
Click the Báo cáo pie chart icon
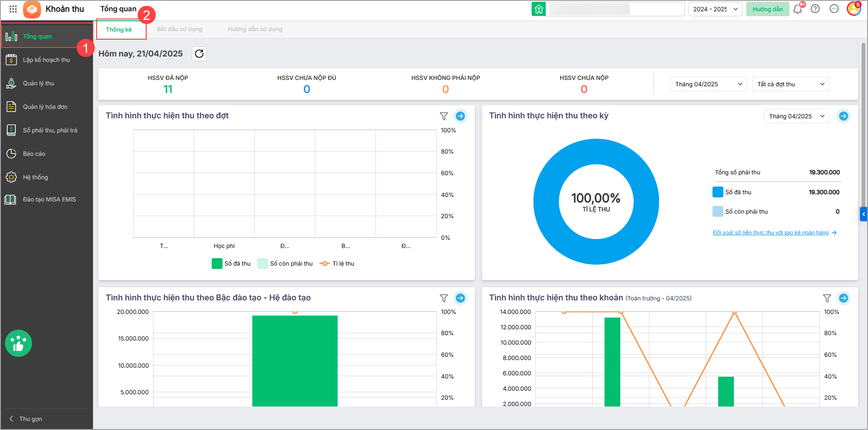[x=11, y=154]
